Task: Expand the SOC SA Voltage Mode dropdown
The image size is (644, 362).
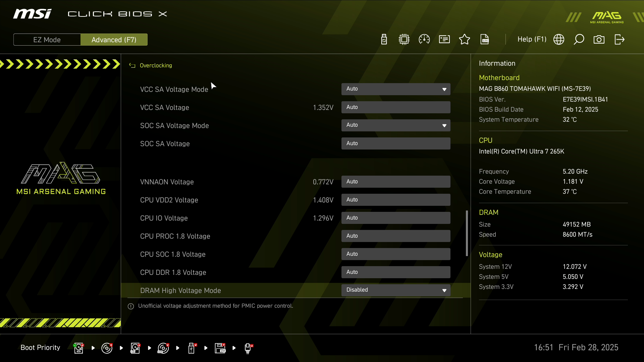Action: click(x=396, y=125)
